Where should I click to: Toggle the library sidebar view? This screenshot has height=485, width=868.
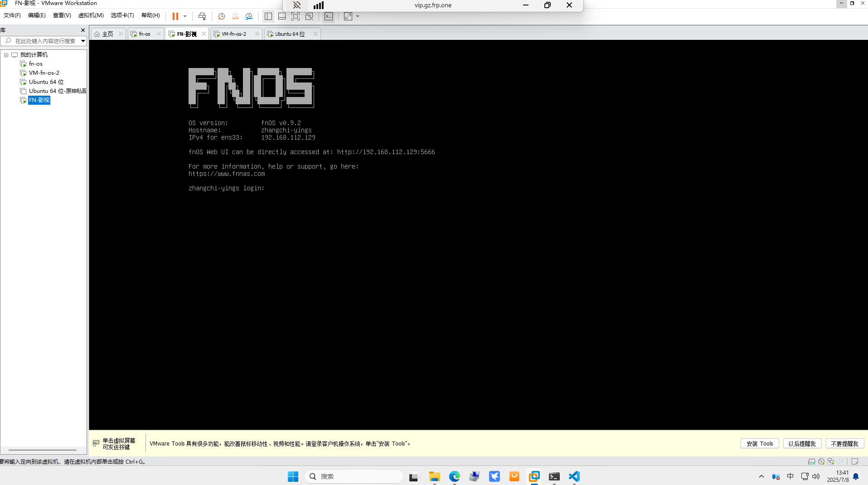pyautogui.click(x=268, y=16)
